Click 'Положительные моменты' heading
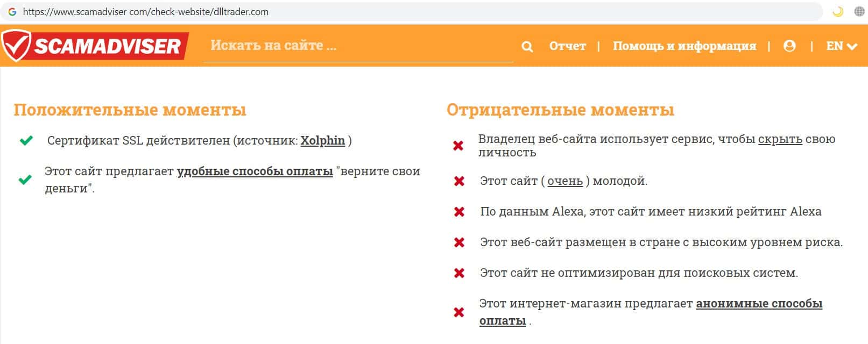Viewport: 868px width, 344px height. click(130, 110)
